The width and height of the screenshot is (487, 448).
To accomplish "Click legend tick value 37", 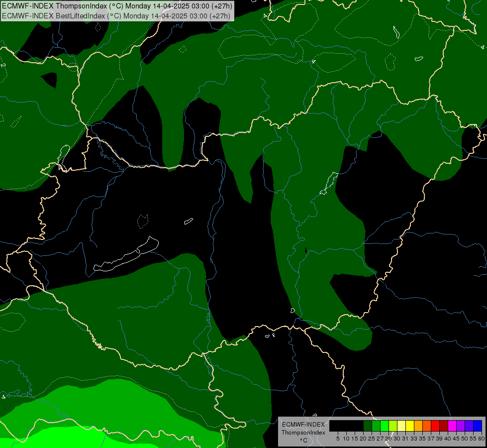I will (x=431, y=439).
